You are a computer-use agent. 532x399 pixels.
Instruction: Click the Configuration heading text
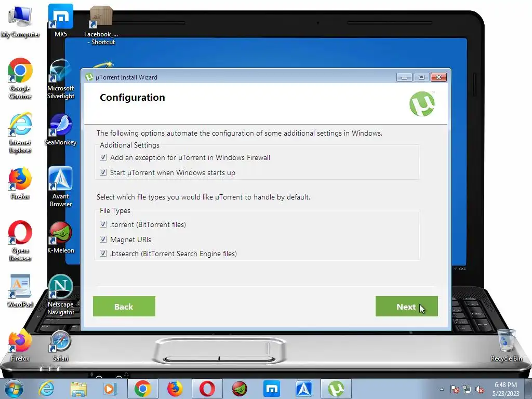pos(132,98)
